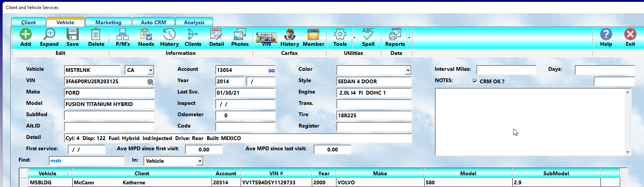644x187 pixels.
Task: Click the Year field 2014
Action: (x=230, y=81)
